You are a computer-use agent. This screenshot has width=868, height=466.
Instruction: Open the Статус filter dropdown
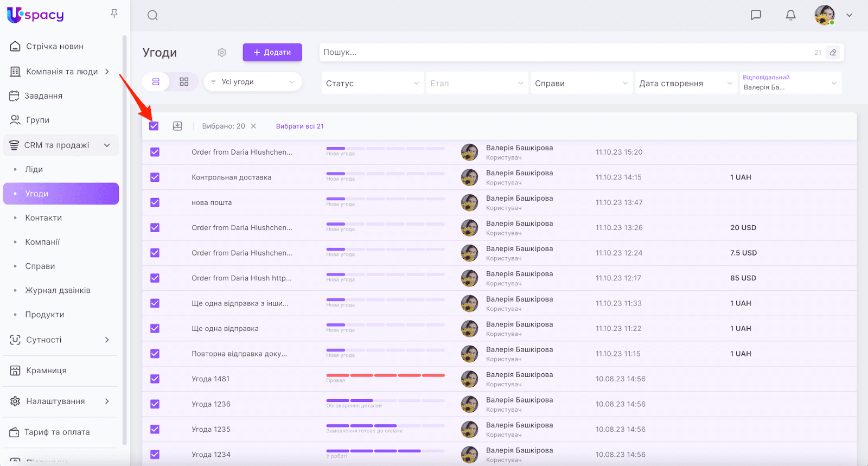point(372,83)
